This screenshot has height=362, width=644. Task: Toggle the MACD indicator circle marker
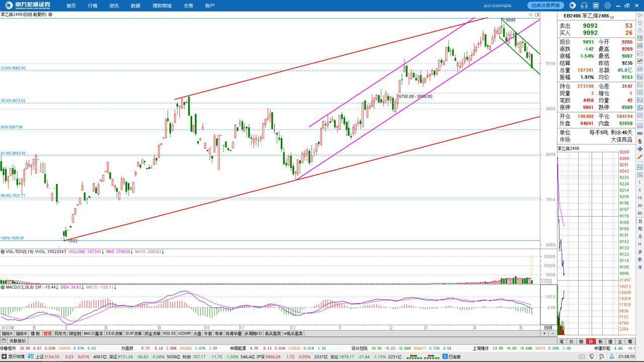click(x=3, y=287)
